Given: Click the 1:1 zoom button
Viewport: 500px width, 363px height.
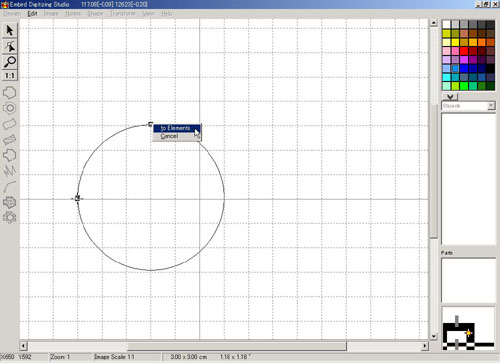Looking at the screenshot, I should (10, 75).
